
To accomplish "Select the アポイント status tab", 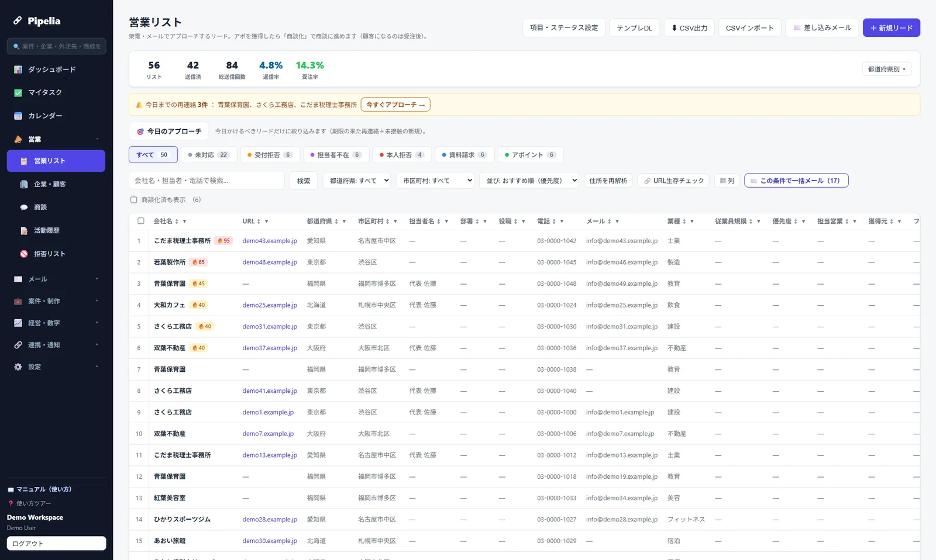I will pos(531,155).
